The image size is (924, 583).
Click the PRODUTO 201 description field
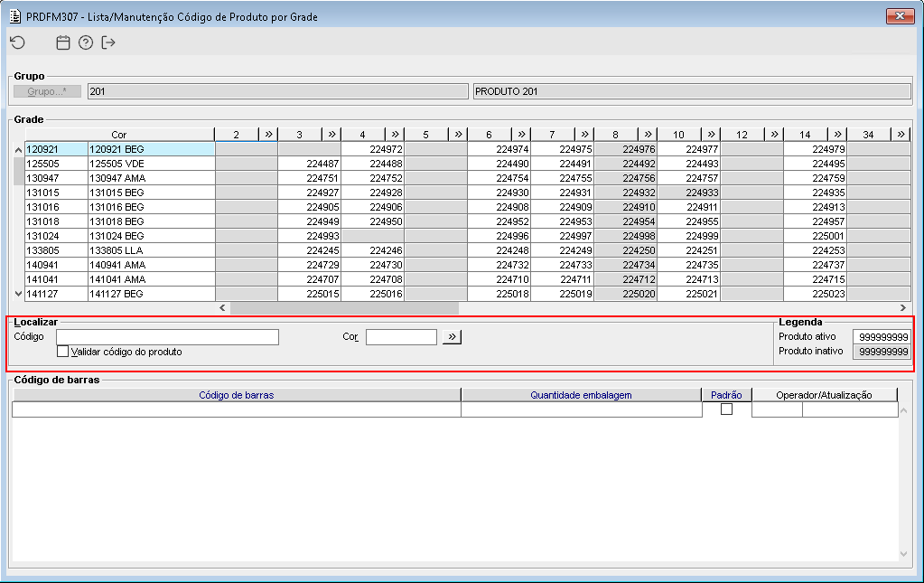pos(692,91)
